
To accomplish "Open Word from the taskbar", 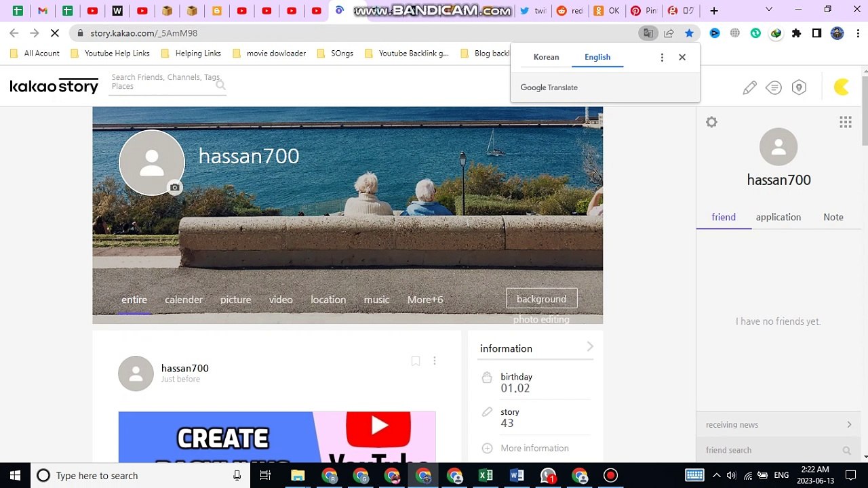I will point(517,476).
